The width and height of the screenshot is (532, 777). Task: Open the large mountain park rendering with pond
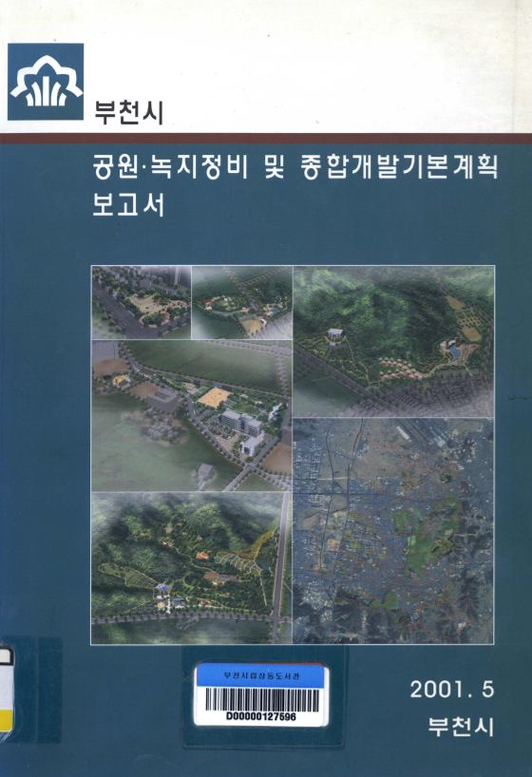(x=393, y=341)
